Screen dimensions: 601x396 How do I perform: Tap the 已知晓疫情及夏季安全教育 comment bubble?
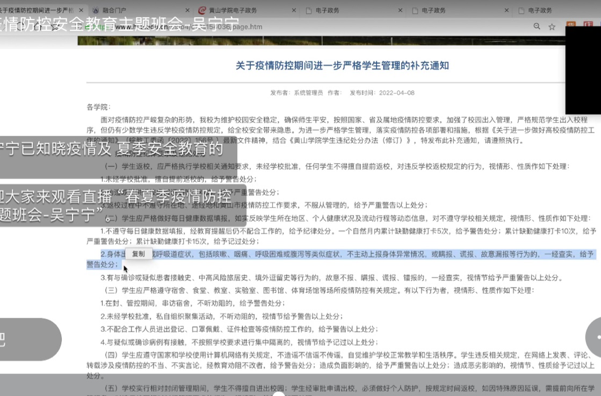(118, 157)
